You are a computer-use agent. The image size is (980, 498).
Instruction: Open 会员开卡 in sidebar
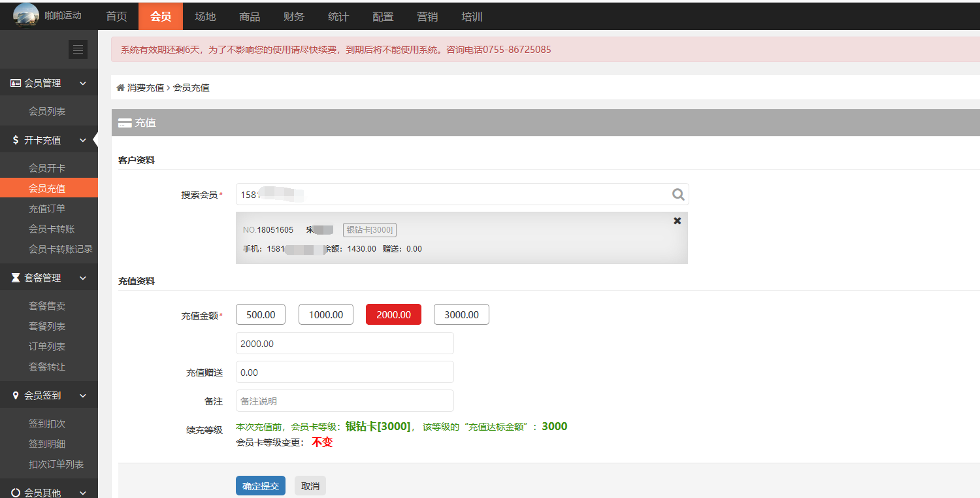pos(47,168)
